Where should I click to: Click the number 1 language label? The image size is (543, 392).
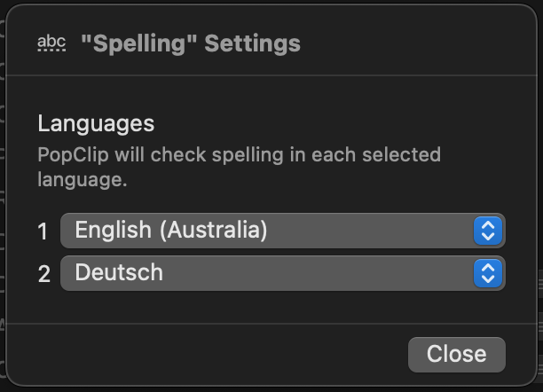pos(43,232)
